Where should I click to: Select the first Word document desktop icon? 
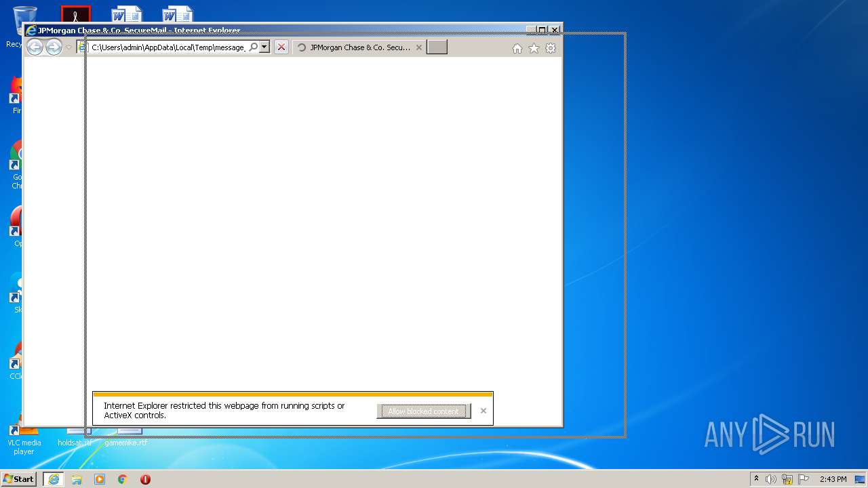tap(127, 14)
